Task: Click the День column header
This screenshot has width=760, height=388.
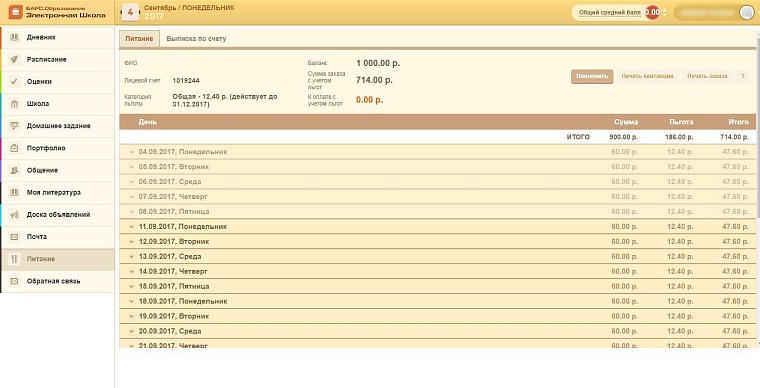Action: pos(147,122)
